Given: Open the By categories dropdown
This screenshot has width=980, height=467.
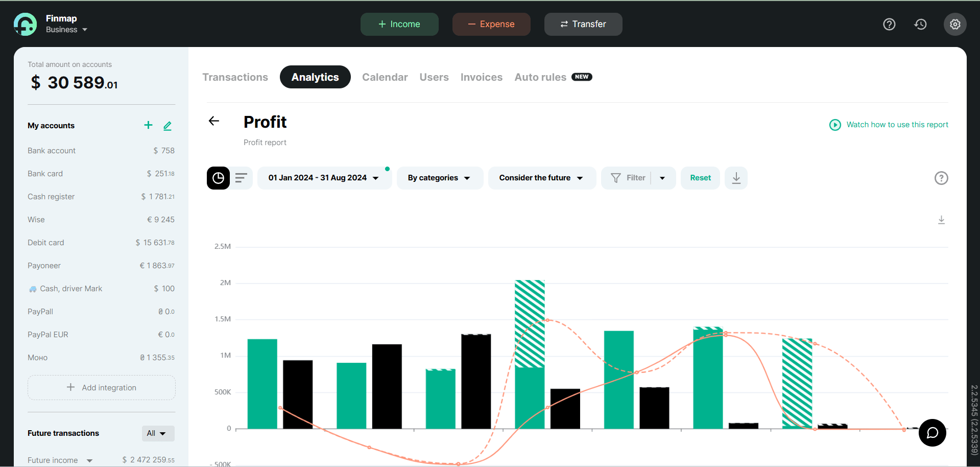Looking at the screenshot, I should point(439,177).
